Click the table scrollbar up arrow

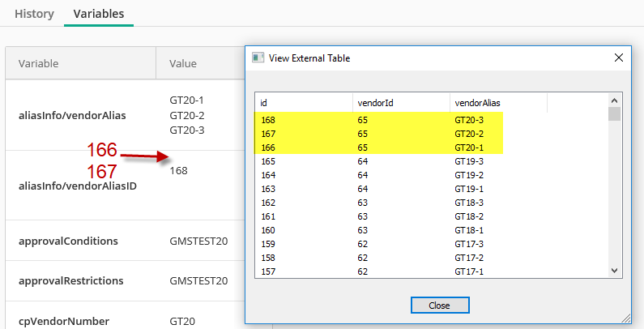614,100
